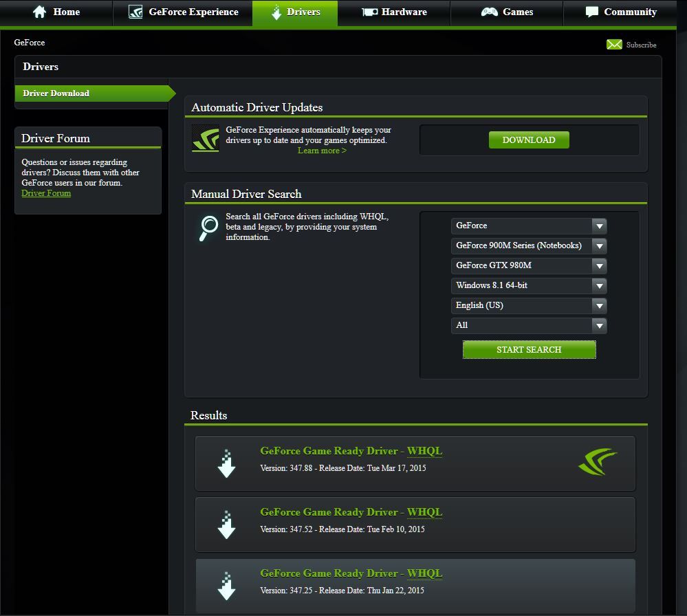This screenshot has height=616, width=687.
Task: Click the Subscribe envelope icon
Action: [x=614, y=44]
